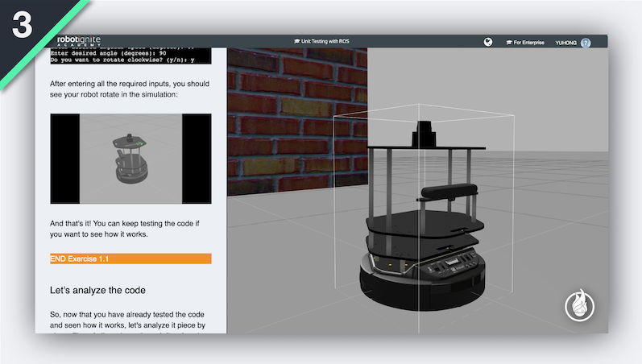Viewport: 642px width, 364px height.
Task: Click the END Exercise 1.1 banner
Action: pos(130,259)
